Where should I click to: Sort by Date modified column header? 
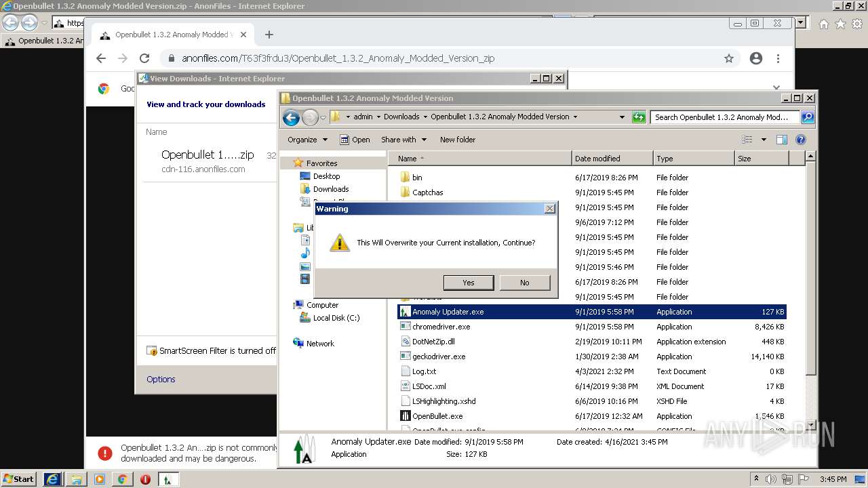[x=613, y=159]
